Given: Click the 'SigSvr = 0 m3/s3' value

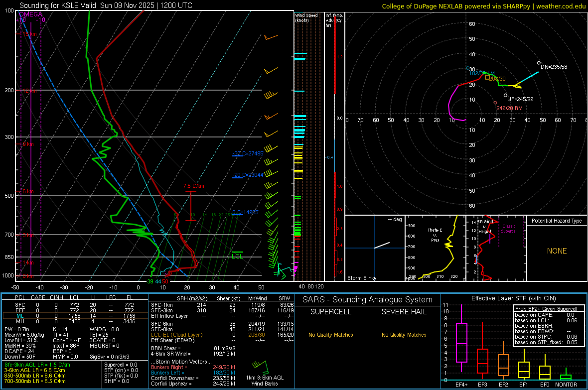Looking at the screenshot, I should pos(110,357).
